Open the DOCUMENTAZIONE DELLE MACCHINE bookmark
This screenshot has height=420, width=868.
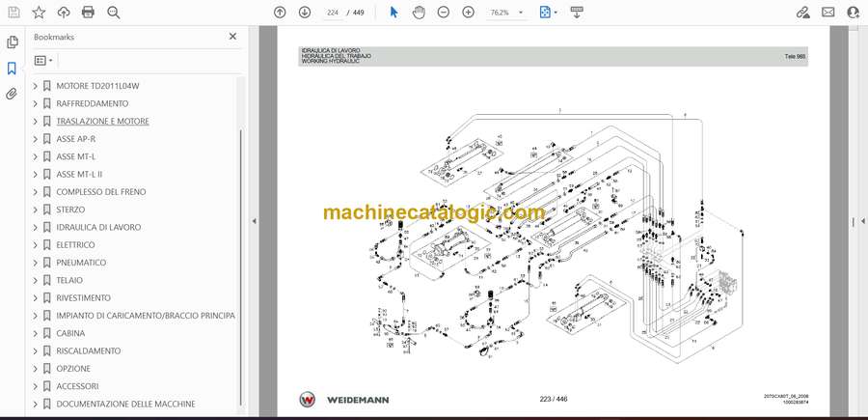click(125, 404)
